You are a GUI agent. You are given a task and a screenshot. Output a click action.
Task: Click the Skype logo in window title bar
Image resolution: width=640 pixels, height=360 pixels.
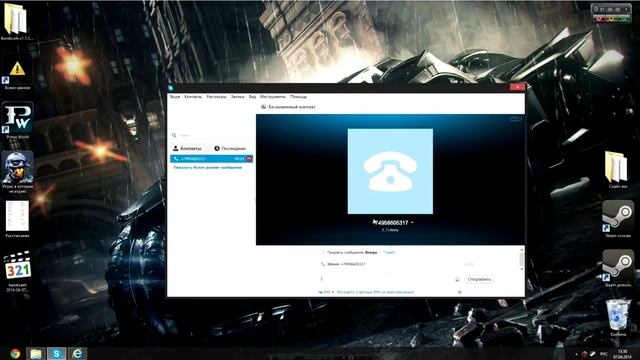pyautogui.click(x=171, y=87)
